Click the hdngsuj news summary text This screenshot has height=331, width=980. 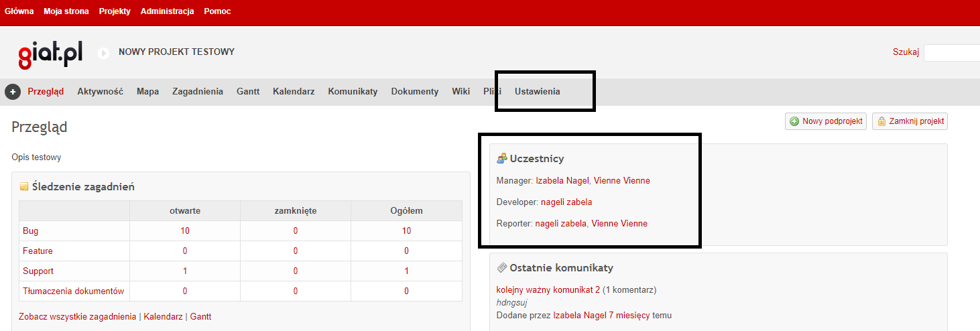point(511,303)
